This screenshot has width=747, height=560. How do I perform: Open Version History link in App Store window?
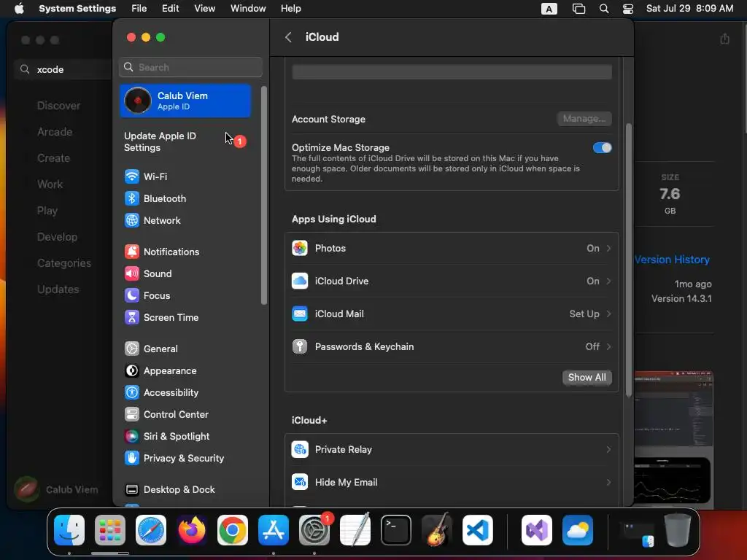pos(672,260)
